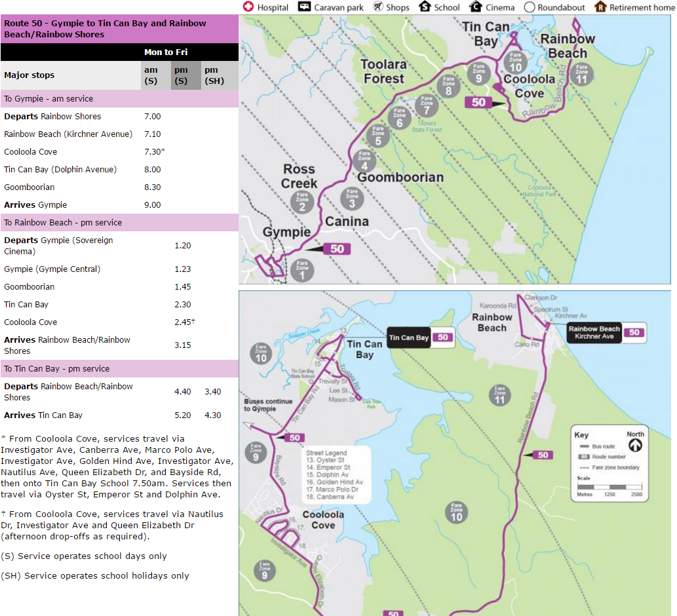Click Rainbow Beach Kirchner Ave stop label

(x=594, y=332)
